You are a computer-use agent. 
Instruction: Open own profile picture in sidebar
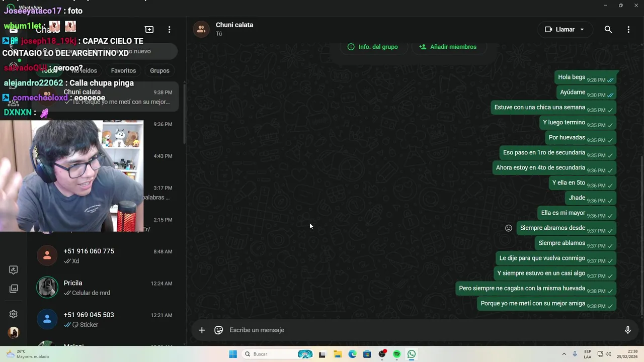(14, 332)
